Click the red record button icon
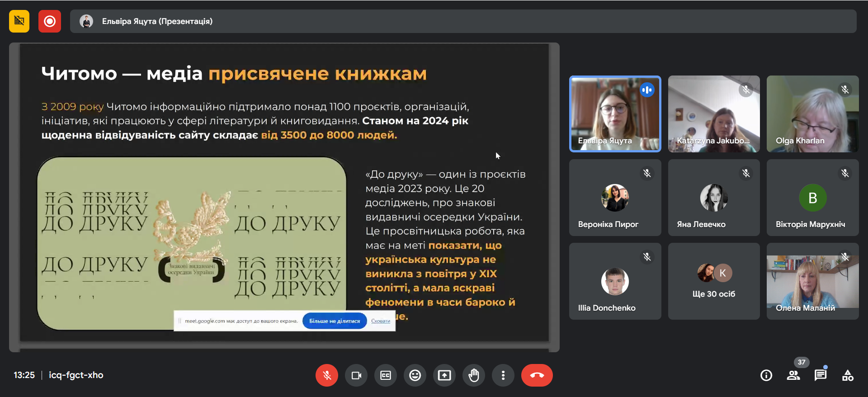 tap(50, 21)
